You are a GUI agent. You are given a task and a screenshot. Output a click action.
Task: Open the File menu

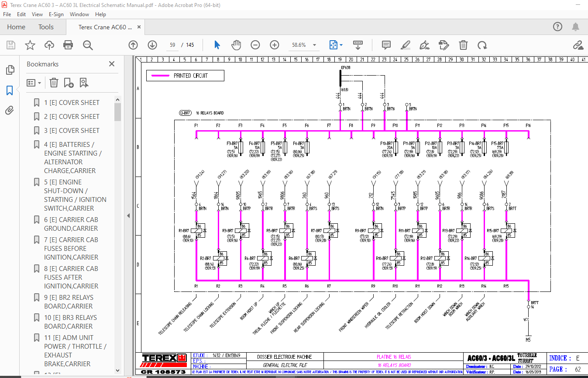click(x=8, y=14)
